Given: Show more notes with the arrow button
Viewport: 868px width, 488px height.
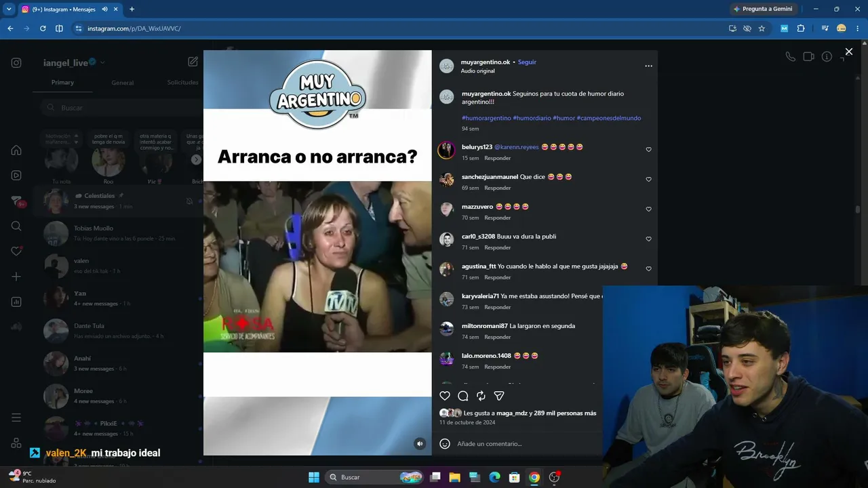Looking at the screenshot, I should click(196, 160).
